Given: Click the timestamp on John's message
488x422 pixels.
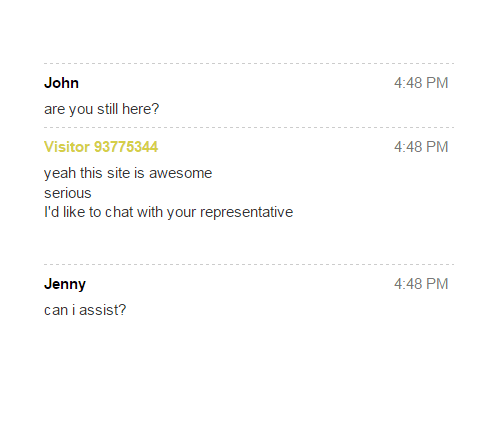Looking at the screenshot, I should (x=421, y=83).
